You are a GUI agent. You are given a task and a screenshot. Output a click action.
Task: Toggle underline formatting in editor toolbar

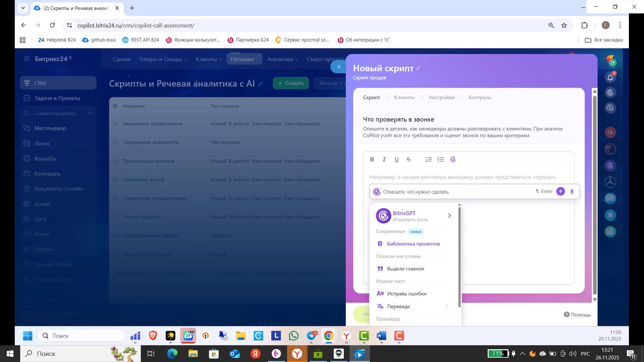coord(396,160)
